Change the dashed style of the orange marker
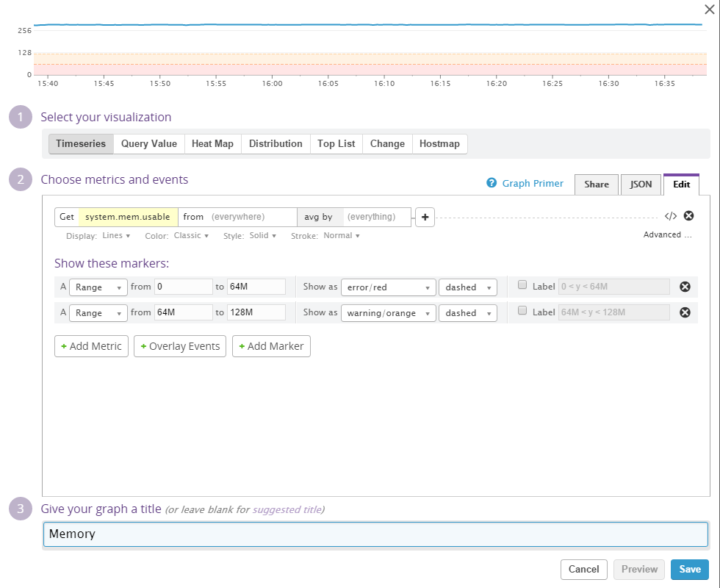 (467, 313)
